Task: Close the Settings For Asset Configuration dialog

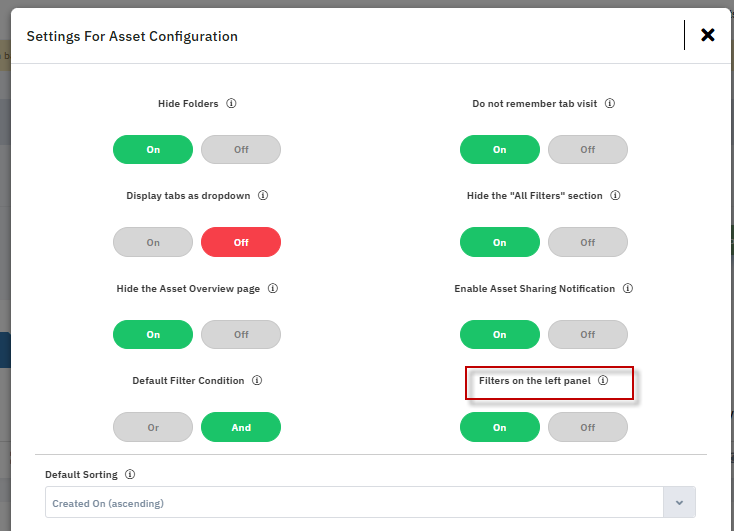Action: [708, 35]
